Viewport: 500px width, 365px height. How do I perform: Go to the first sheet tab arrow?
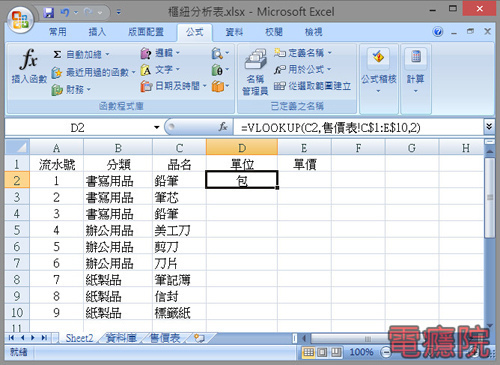(11, 338)
